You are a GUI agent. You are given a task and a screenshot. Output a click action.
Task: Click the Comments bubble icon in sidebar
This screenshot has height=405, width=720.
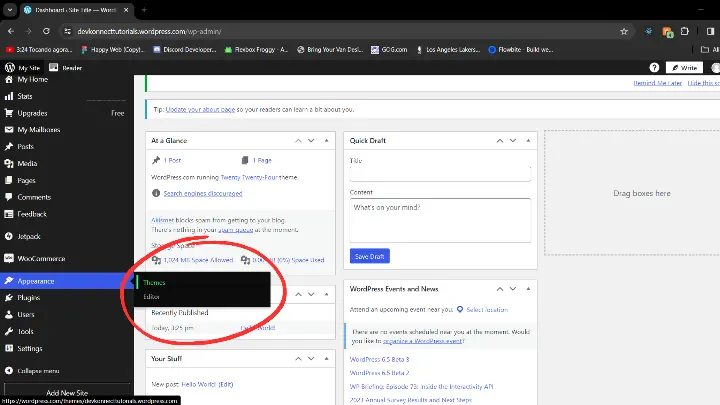(x=9, y=197)
